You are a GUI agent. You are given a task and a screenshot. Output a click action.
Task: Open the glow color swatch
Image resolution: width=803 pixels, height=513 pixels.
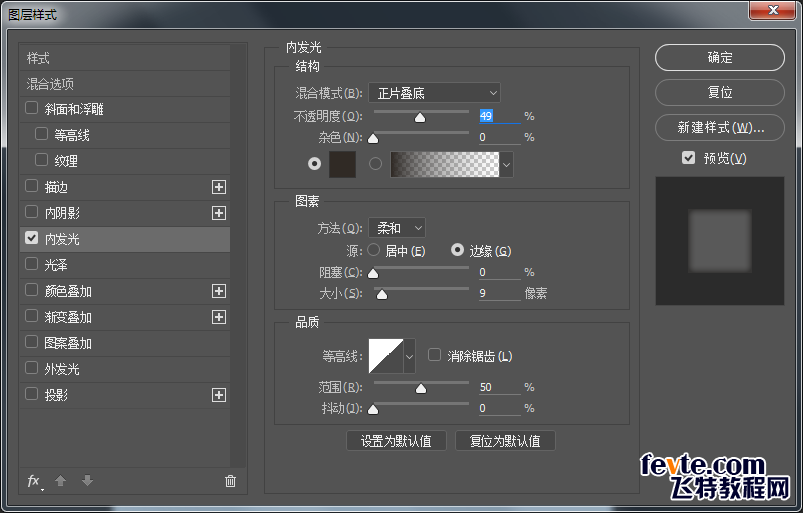click(x=342, y=164)
